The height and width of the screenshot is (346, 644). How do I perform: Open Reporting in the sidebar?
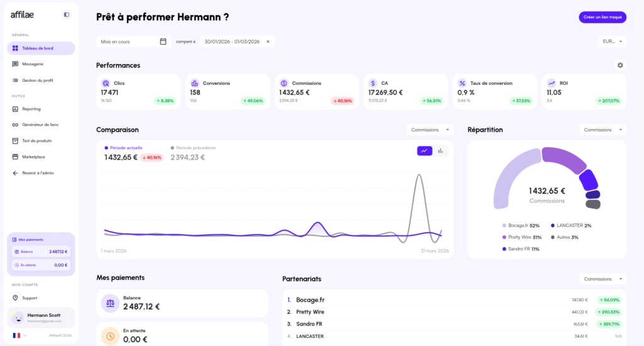(x=31, y=109)
